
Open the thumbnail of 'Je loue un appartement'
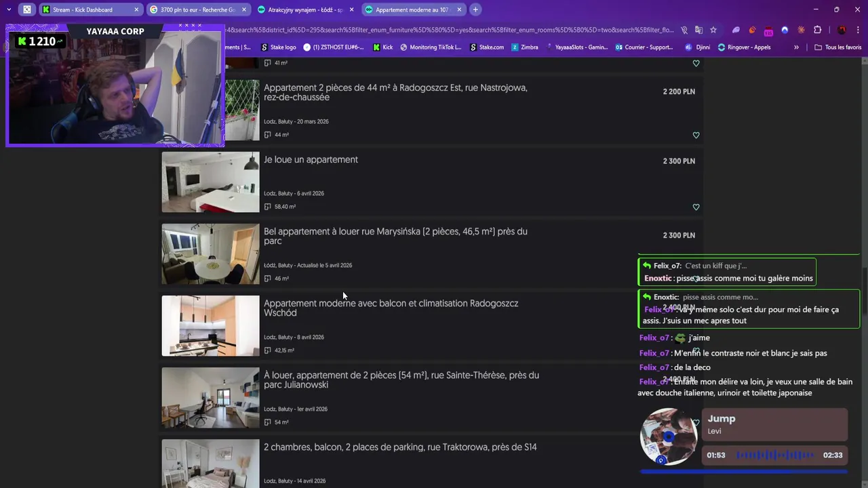tap(210, 182)
